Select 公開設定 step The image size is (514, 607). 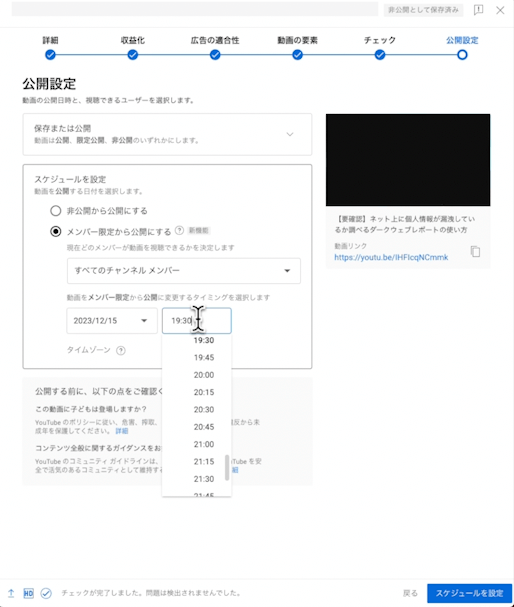click(x=462, y=48)
